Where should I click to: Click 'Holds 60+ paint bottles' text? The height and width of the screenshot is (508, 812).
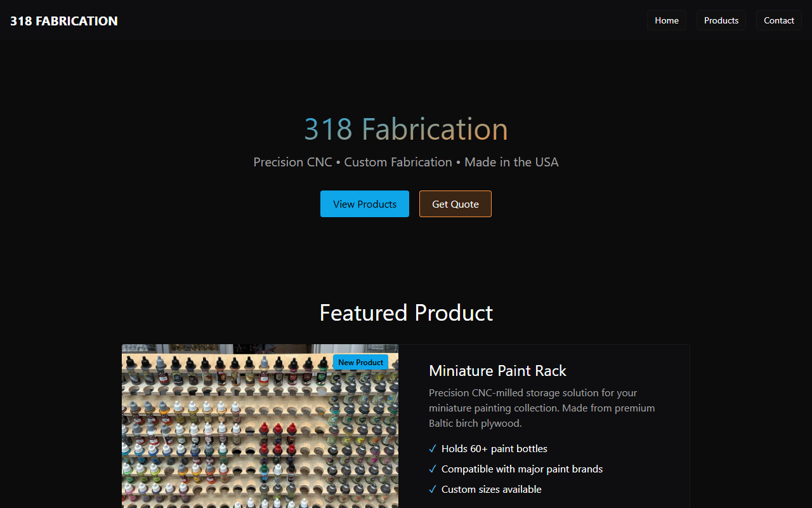point(495,448)
